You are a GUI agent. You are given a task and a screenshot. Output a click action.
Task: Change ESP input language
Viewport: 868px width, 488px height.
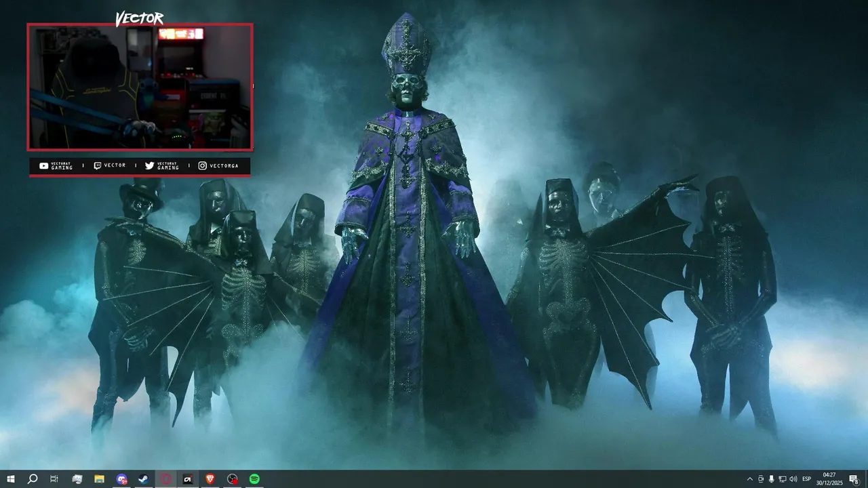click(x=807, y=479)
